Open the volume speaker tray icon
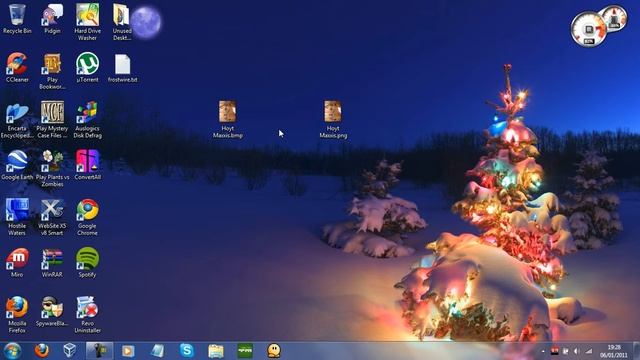 click(x=577, y=351)
